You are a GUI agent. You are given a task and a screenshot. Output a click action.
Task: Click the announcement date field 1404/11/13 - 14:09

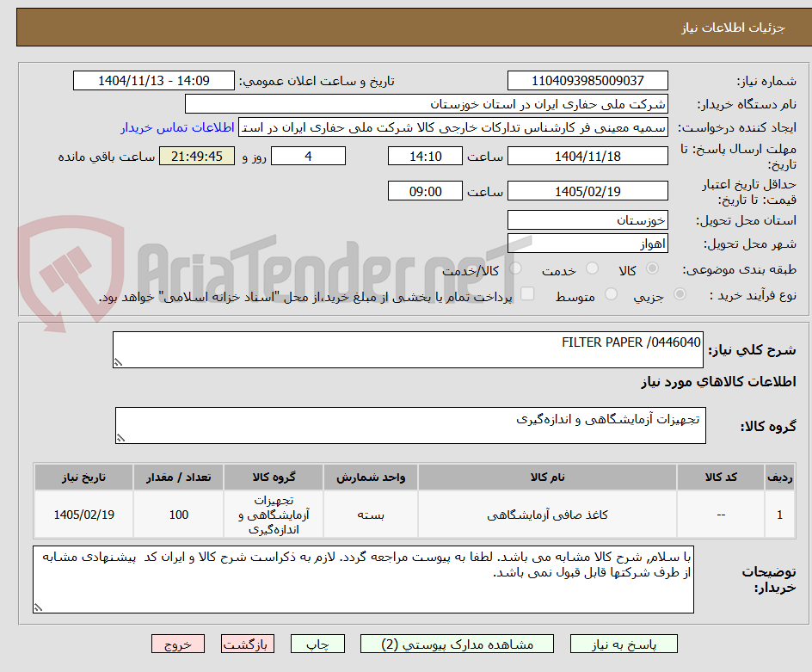click(x=154, y=81)
